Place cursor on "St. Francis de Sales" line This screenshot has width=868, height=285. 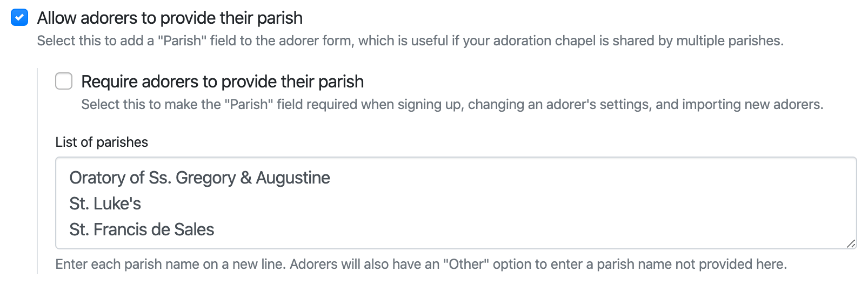click(x=142, y=229)
